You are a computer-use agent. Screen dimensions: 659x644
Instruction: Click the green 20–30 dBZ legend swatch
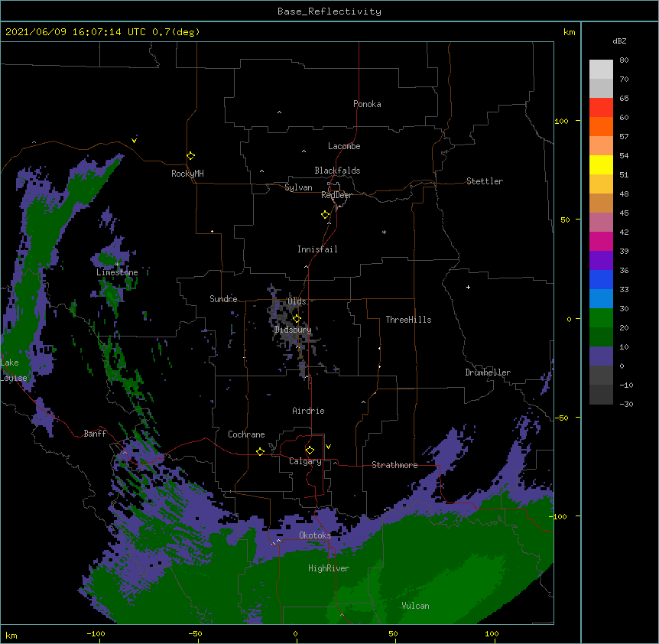[601, 318]
